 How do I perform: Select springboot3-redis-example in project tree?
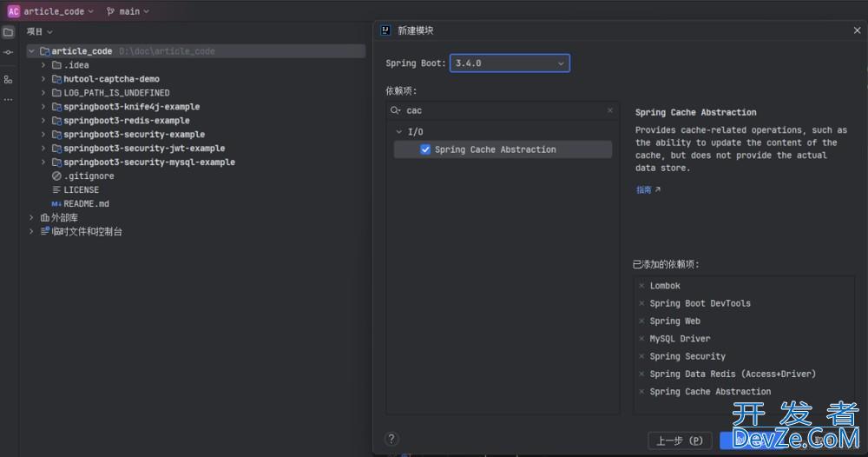pyautogui.click(x=126, y=120)
